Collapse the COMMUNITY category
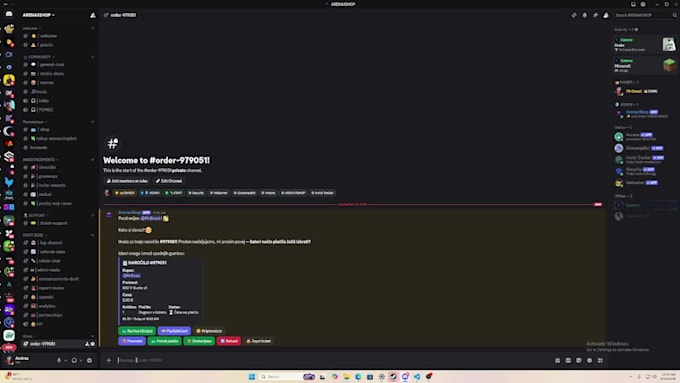The image size is (680, 383). (39, 57)
